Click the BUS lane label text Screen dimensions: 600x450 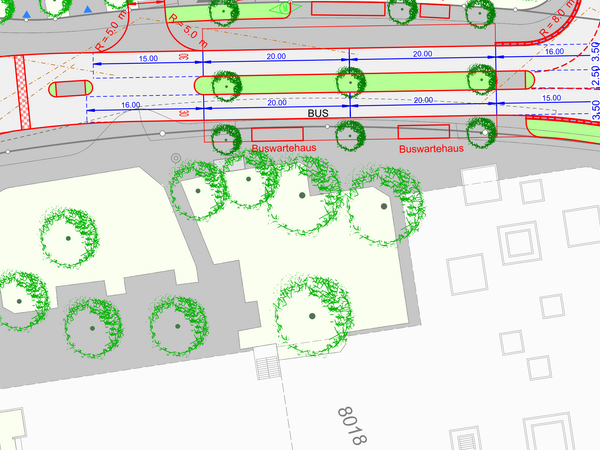[318, 114]
